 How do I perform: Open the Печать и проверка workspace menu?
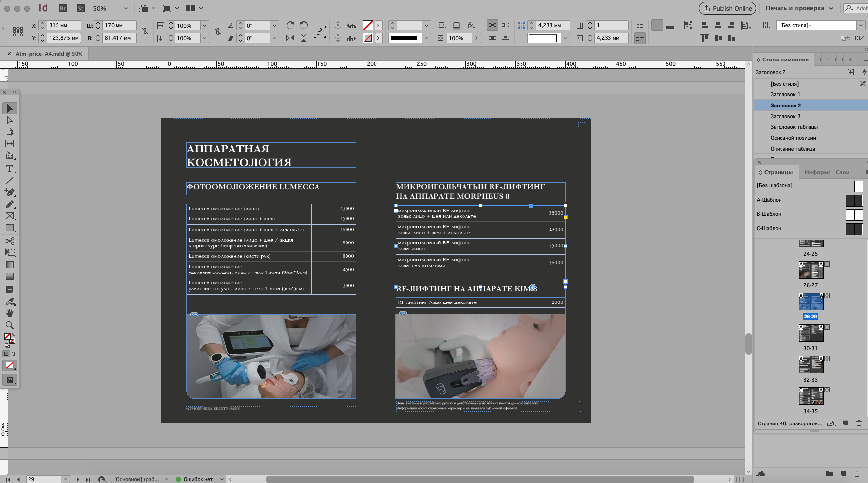click(x=799, y=8)
